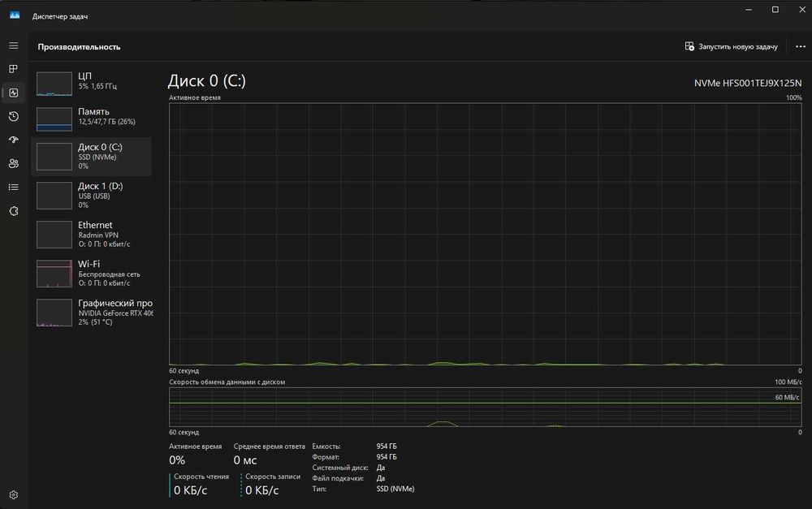Select Диск 1 (D:) USB item

pos(91,195)
